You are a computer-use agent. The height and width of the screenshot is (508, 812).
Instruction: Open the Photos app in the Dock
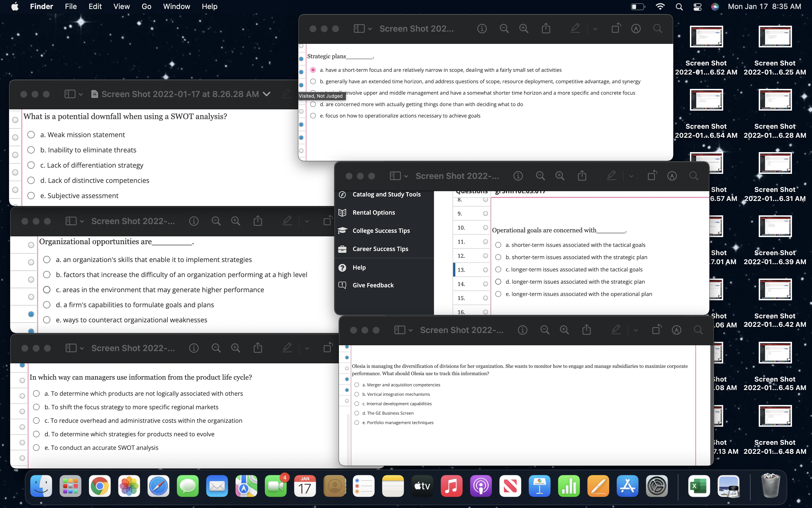click(x=129, y=486)
